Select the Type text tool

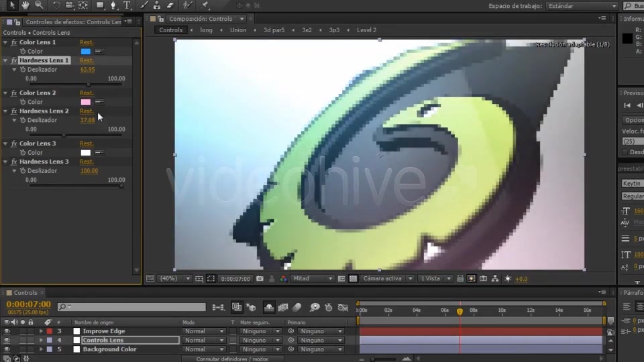[127, 5]
